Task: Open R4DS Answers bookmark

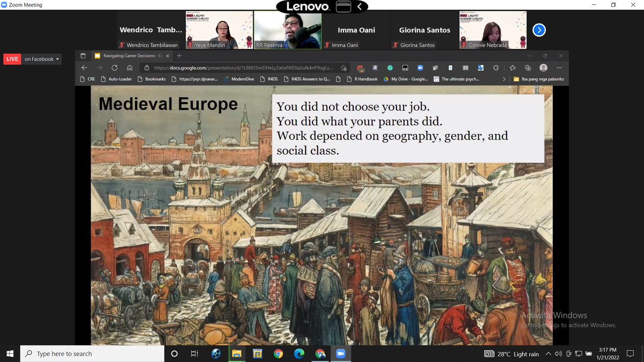Action: (x=307, y=79)
